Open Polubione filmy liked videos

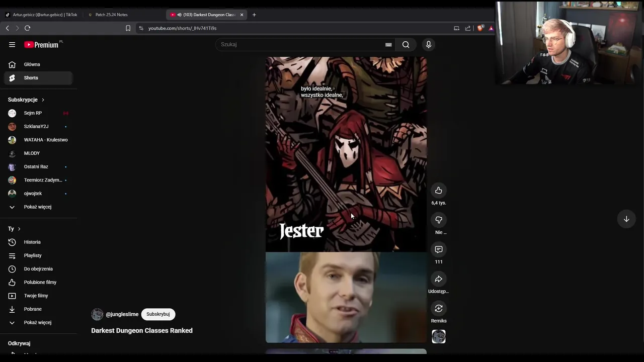click(x=38, y=283)
